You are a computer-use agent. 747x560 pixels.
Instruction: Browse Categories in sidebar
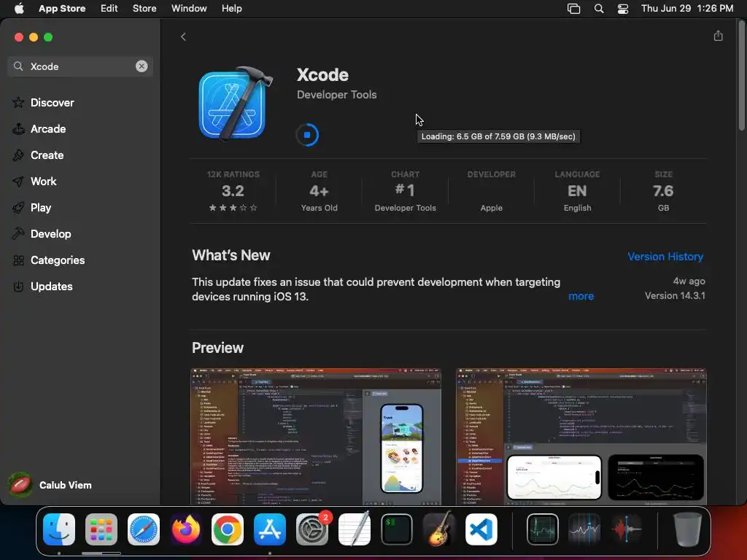click(x=58, y=260)
